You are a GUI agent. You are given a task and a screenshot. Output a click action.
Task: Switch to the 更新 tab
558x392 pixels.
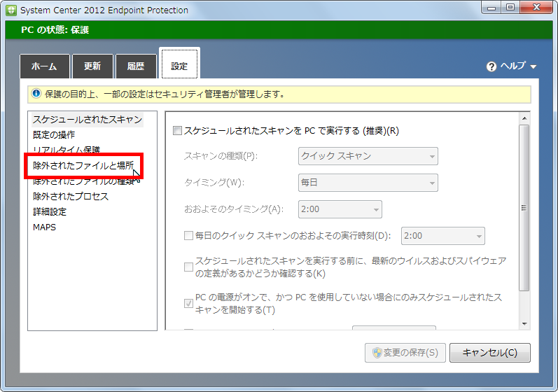tap(92, 66)
